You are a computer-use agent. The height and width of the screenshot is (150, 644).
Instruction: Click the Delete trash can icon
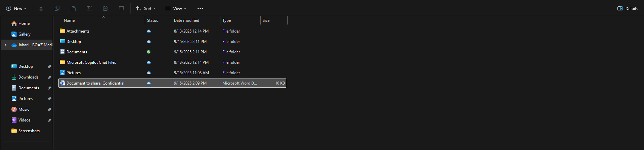point(122,8)
